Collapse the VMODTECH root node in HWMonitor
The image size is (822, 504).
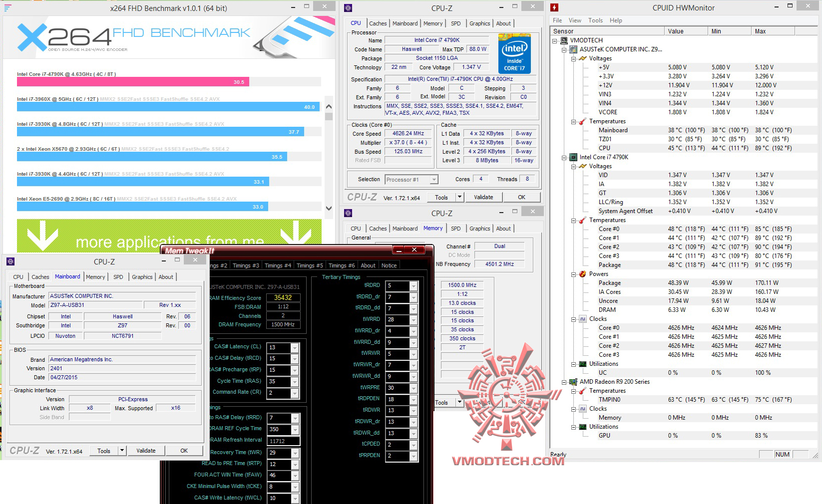point(555,41)
